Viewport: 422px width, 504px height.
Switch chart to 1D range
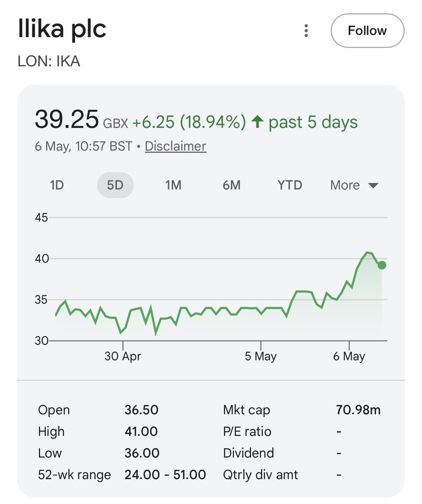[x=57, y=185]
